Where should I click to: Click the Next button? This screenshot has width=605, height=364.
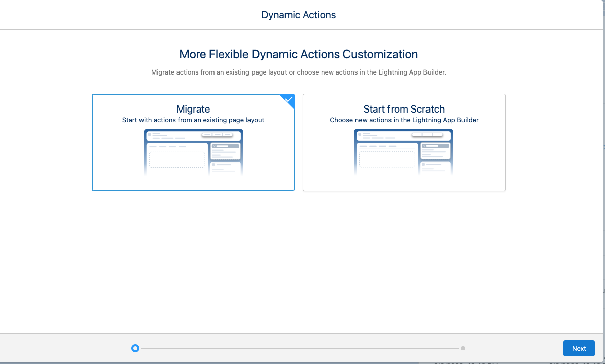tap(579, 348)
